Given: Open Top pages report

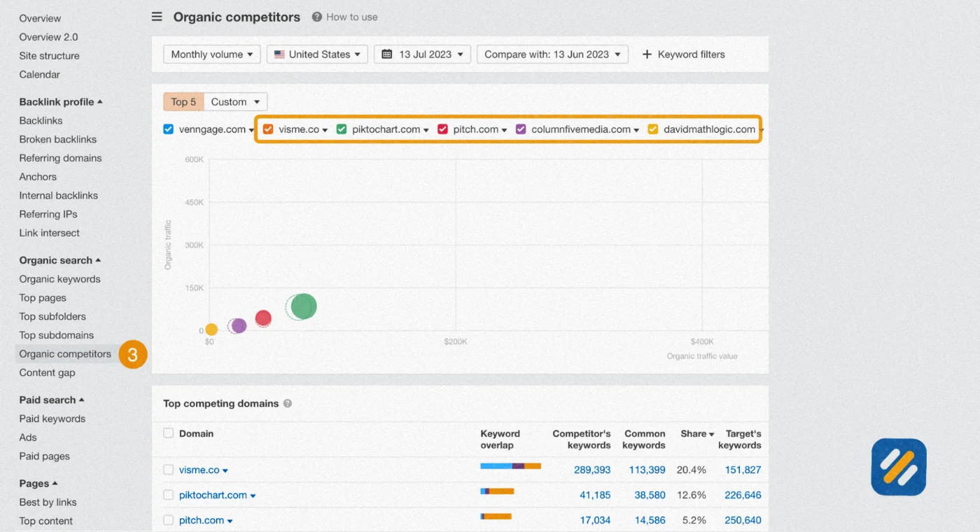Looking at the screenshot, I should [43, 297].
